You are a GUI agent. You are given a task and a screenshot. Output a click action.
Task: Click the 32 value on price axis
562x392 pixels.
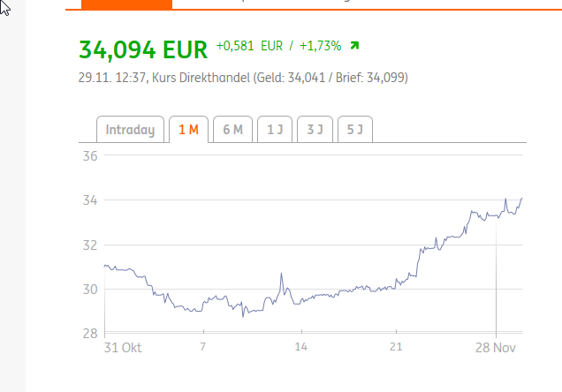click(x=88, y=245)
